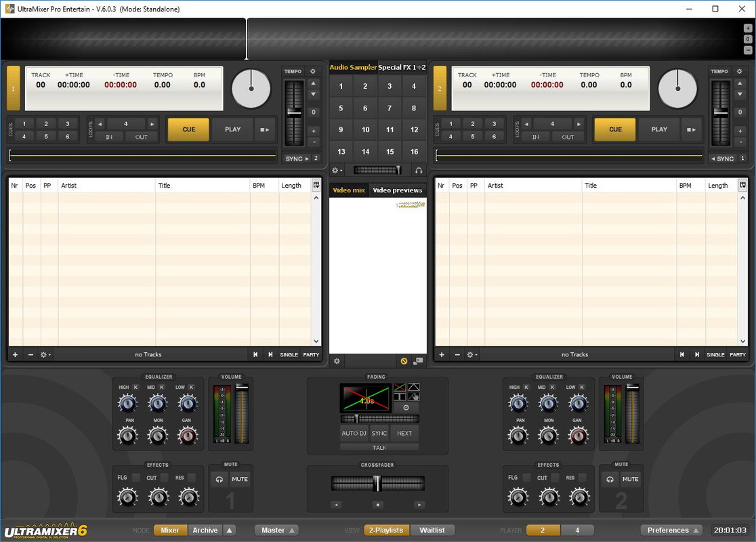This screenshot has width=756, height=542.
Task: Remove track from right playlist
Action: pos(457,354)
